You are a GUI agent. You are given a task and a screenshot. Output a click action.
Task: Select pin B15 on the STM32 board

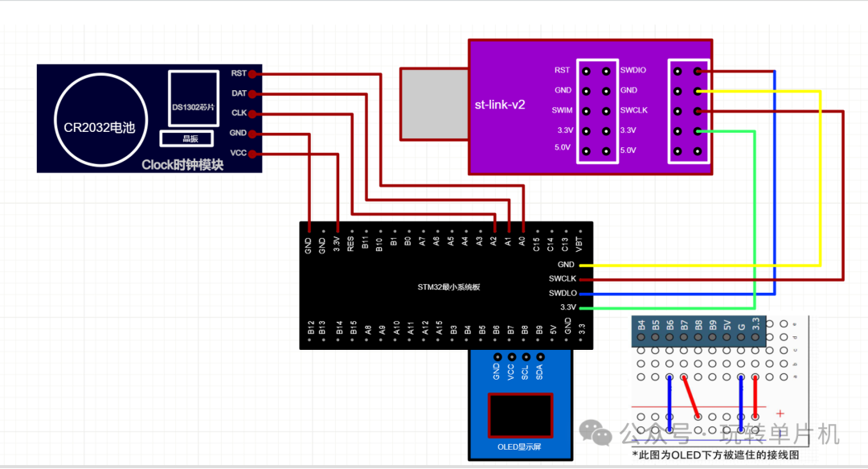[x=354, y=327]
